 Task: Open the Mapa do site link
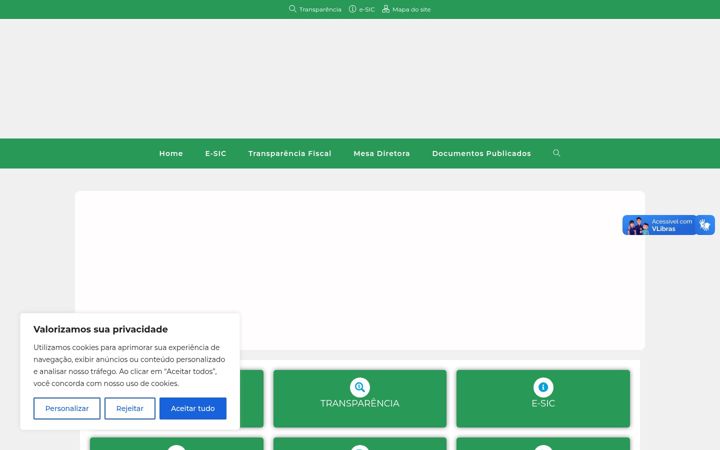[x=411, y=9]
